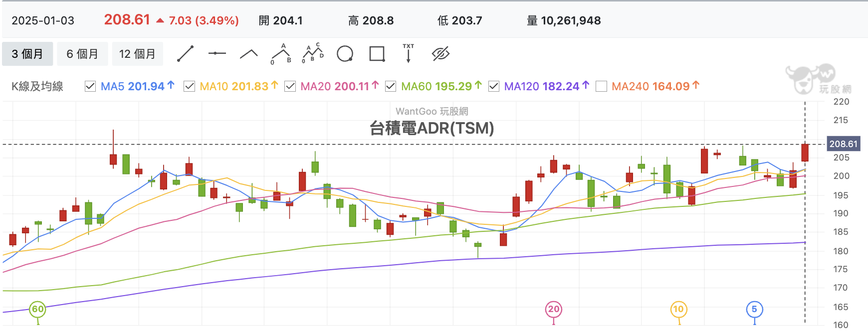Click the MA5 201.94 label

(x=133, y=86)
